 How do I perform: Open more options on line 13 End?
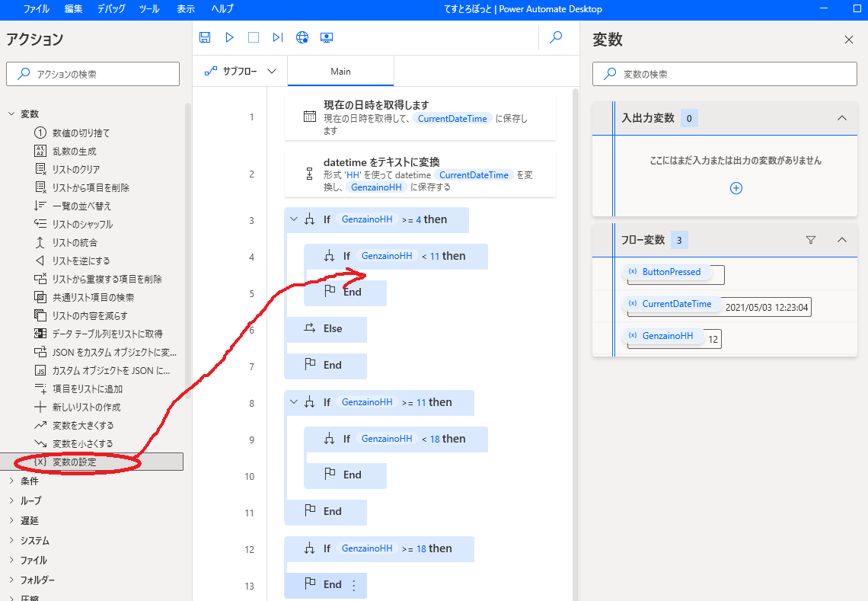pos(353,585)
